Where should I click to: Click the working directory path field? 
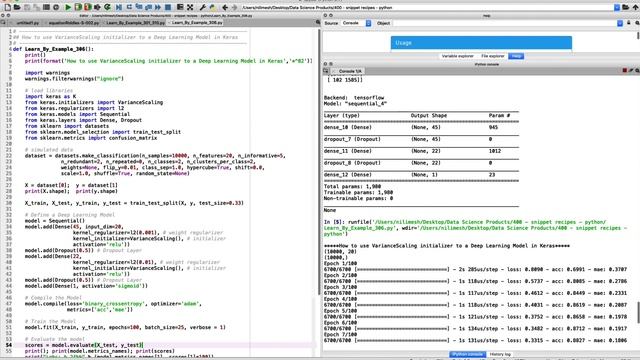[427, 7]
